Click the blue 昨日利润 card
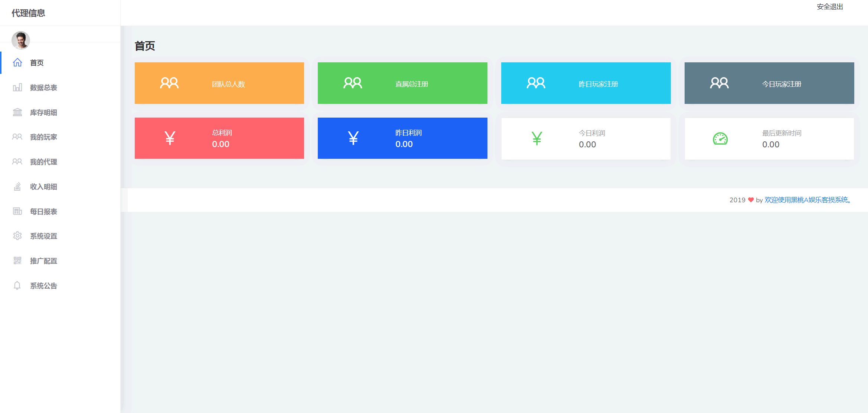Image resolution: width=868 pixels, height=413 pixels. click(x=402, y=138)
